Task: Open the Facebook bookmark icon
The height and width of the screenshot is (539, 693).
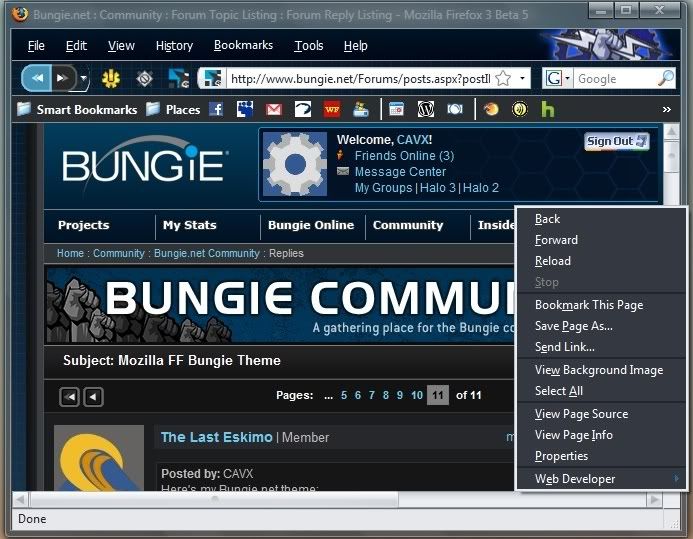Action: tap(216, 109)
